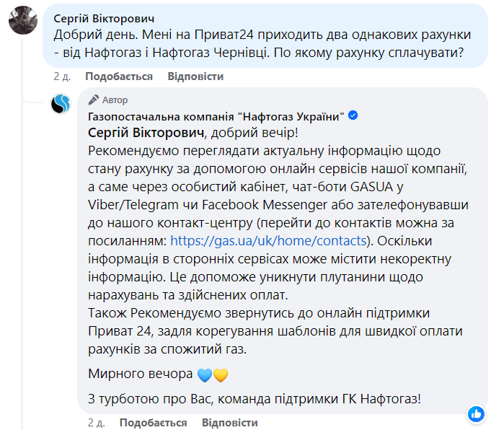
Task: Like the Нафтогаз company reply
Action: tap(153, 422)
